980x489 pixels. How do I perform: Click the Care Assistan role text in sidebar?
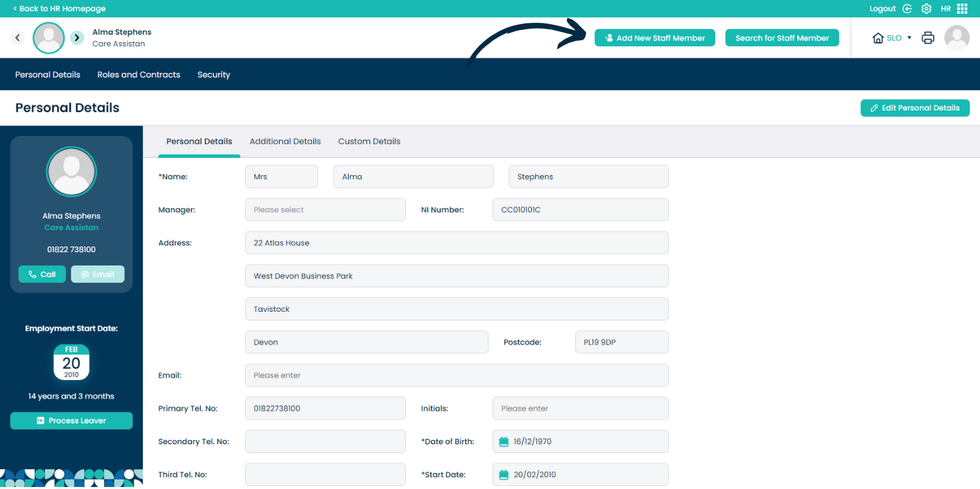pos(71,228)
